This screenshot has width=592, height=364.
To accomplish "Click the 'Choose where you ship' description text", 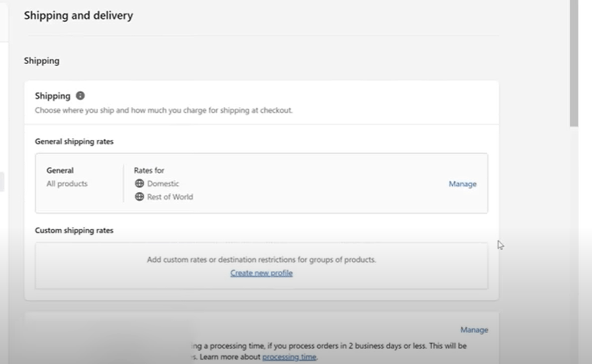I will [x=163, y=110].
